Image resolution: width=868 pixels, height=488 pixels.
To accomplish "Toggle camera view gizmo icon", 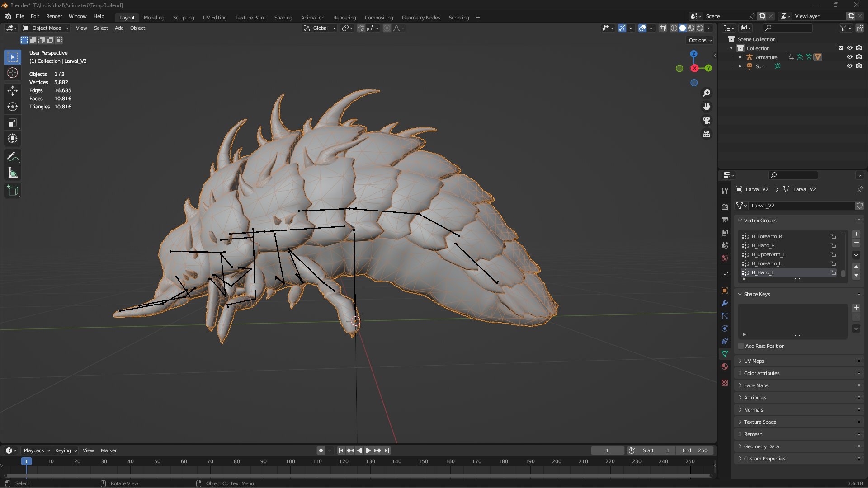I will tap(707, 120).
